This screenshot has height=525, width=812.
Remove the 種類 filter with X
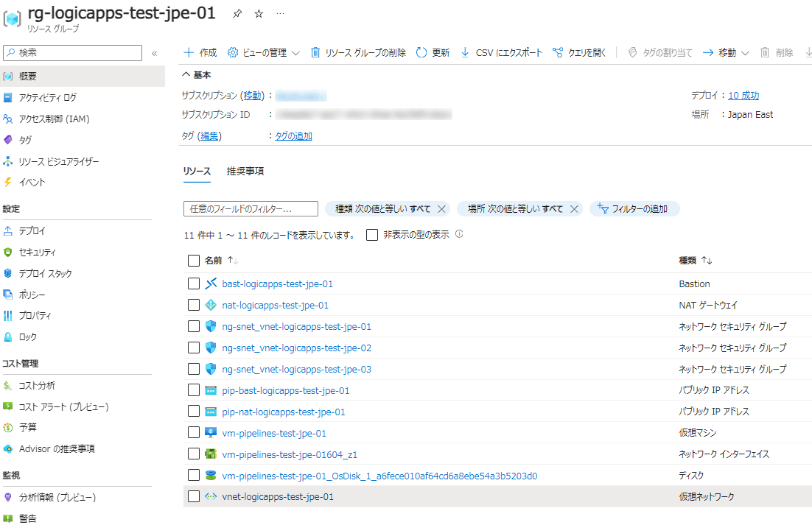click(x=441, y=209)
